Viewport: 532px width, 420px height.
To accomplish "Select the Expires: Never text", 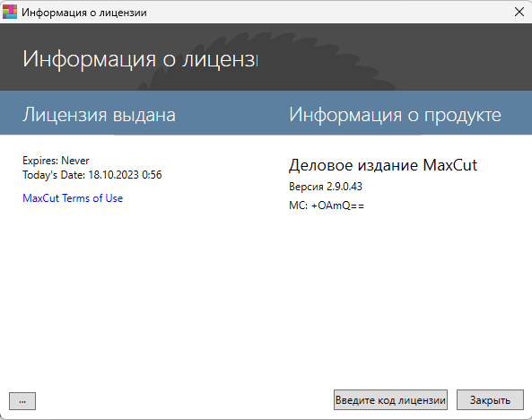I will click(56, 161).
